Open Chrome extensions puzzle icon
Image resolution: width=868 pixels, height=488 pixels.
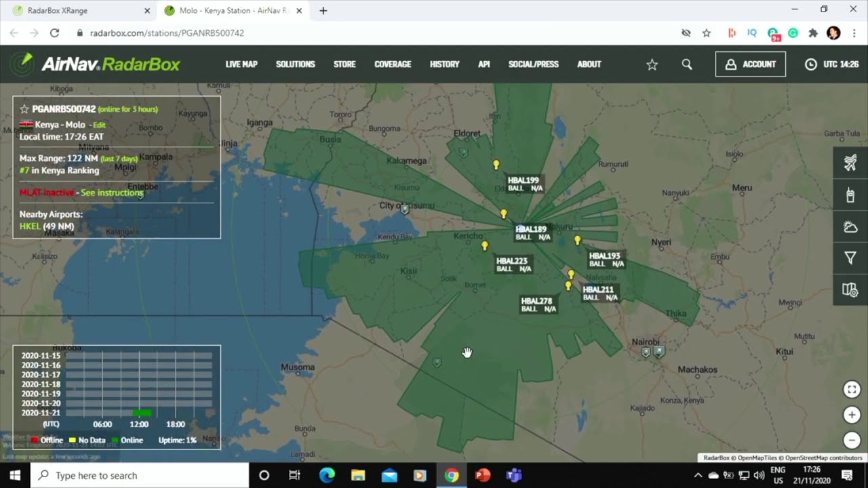coord(813,33)
